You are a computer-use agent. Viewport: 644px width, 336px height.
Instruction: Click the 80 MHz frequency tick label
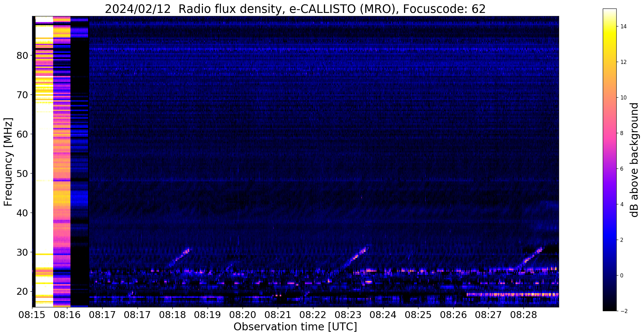pos(22,55)
